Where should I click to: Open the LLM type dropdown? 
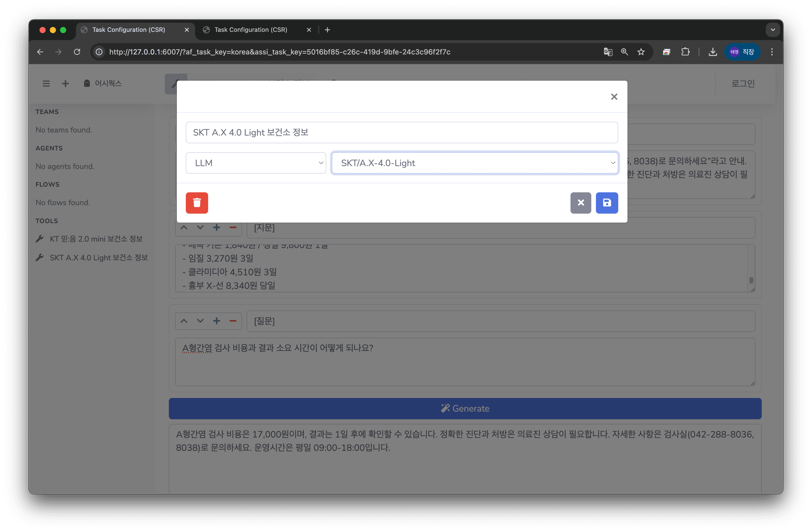256,163
